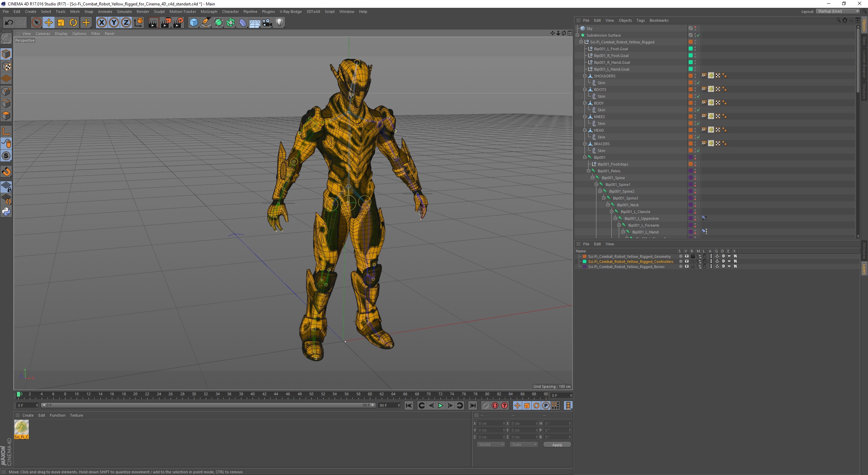Toggle render for Geometry layer
The width and height of the screenshot is (868, 475).
(693, 256)
